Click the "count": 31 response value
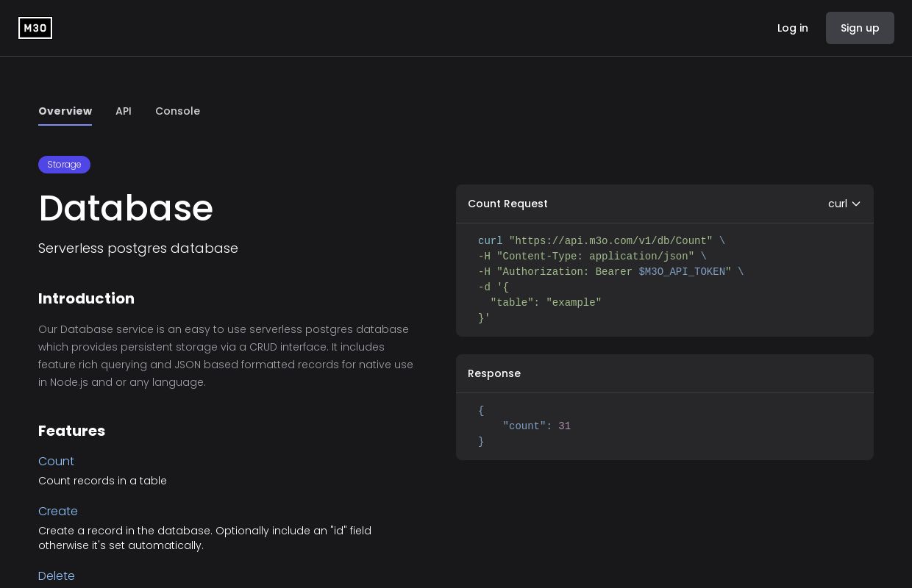Viewport: 912px width, 588px height. 537,426
